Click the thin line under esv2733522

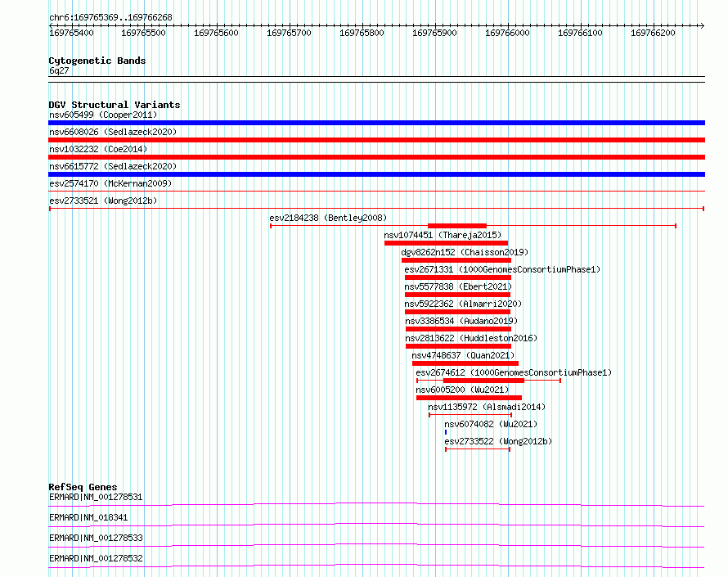click(x=478, y=449)
